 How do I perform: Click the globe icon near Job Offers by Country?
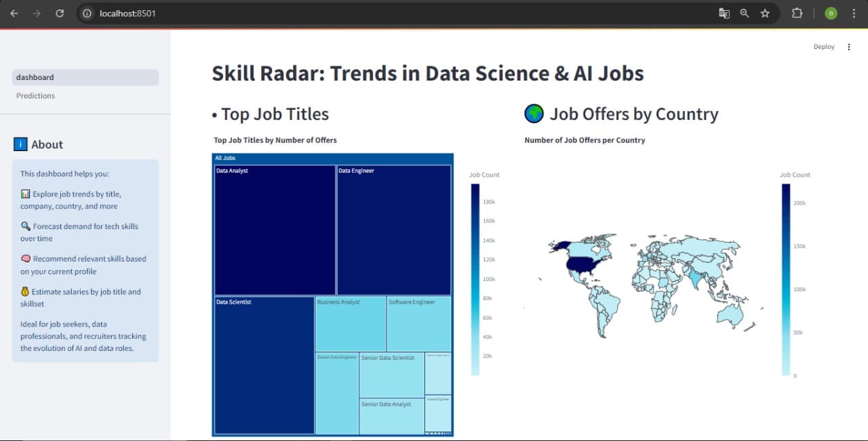[534, 114]
